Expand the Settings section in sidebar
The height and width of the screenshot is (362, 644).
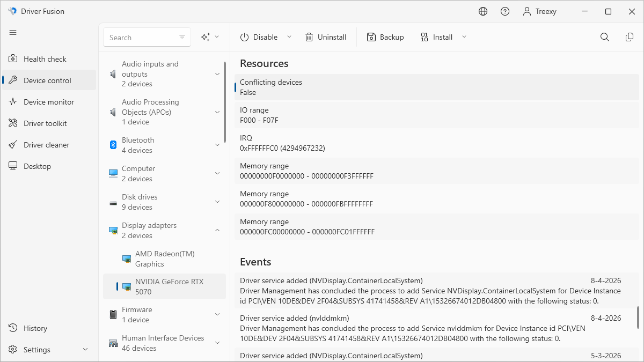click(85, 350)
